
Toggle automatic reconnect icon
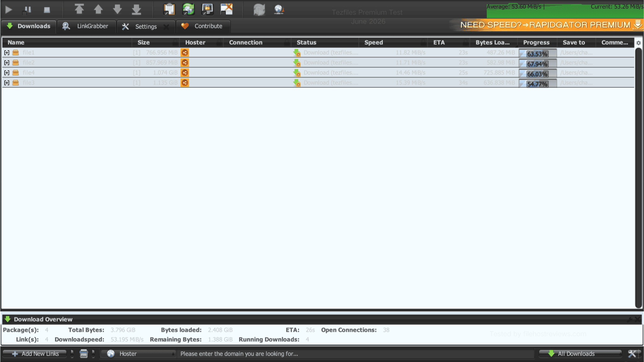point(188,9)
